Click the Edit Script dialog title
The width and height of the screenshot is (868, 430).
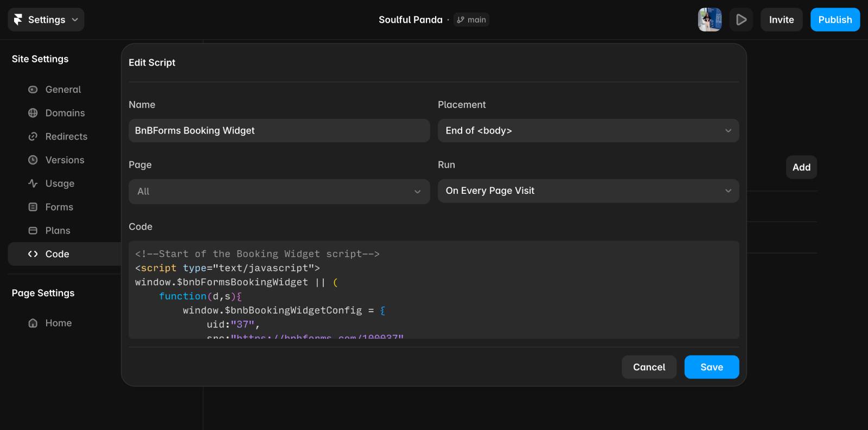[x=152, y=62]
